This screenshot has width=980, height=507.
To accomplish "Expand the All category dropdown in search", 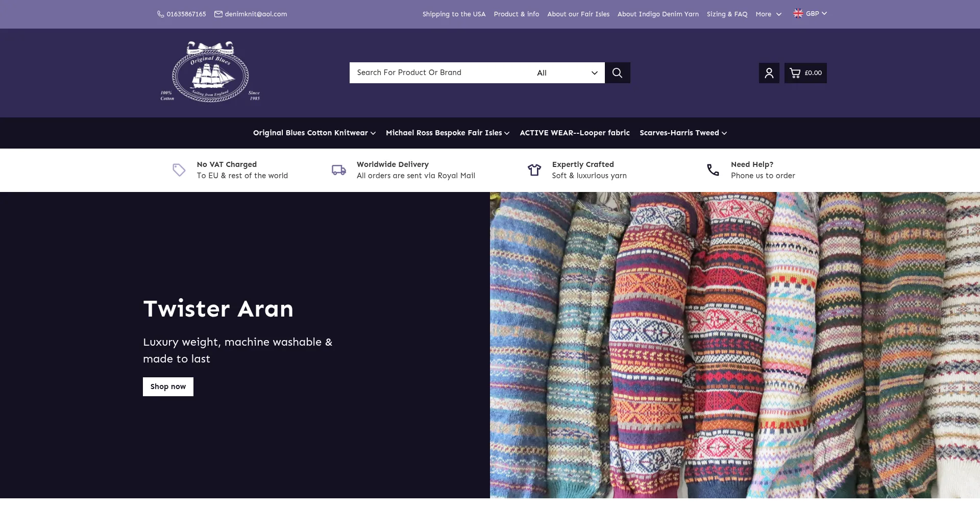I will click(x=567, y=73).
